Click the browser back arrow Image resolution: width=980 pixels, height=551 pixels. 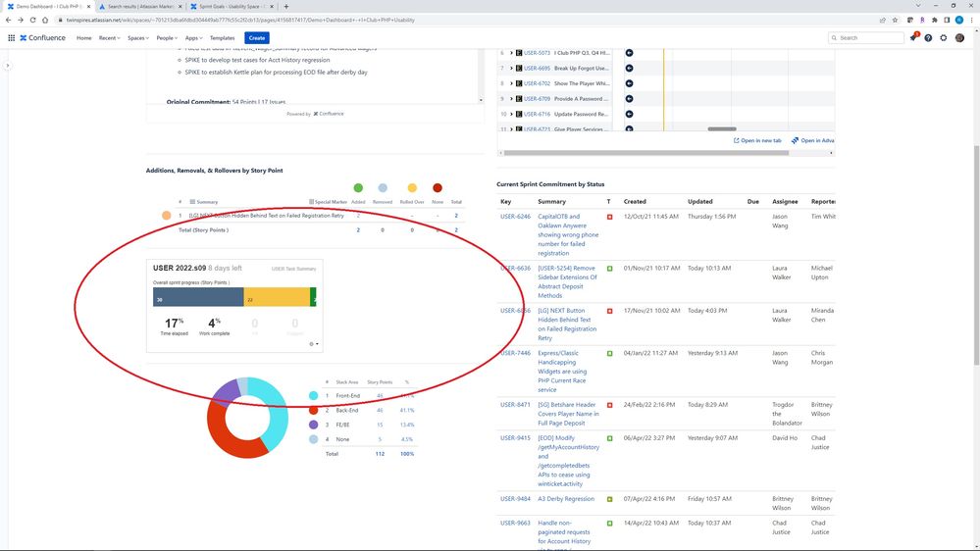[x=8, y=20]
